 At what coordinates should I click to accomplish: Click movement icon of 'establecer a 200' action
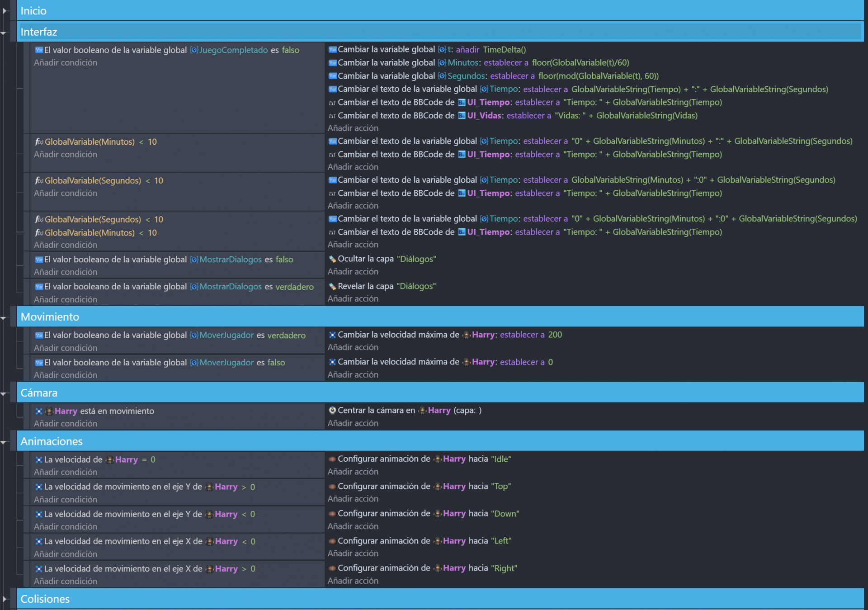(x=332, y=335)
